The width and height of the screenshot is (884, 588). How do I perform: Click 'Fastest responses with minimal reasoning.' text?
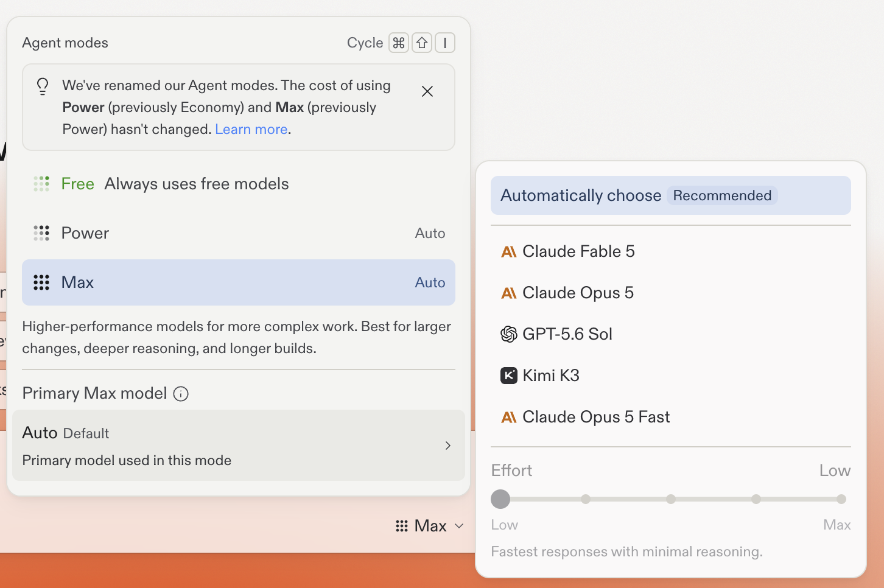click(x=626, y=551)
